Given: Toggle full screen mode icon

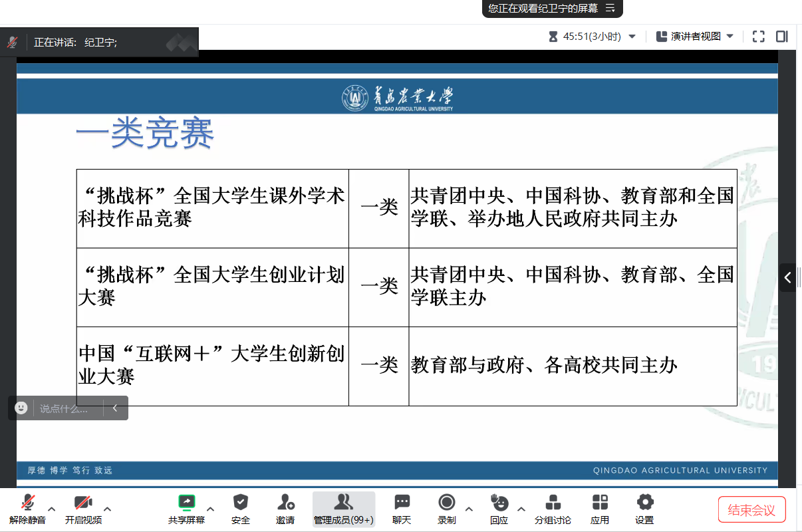Looking at the screenshot, I should point(758,37).
